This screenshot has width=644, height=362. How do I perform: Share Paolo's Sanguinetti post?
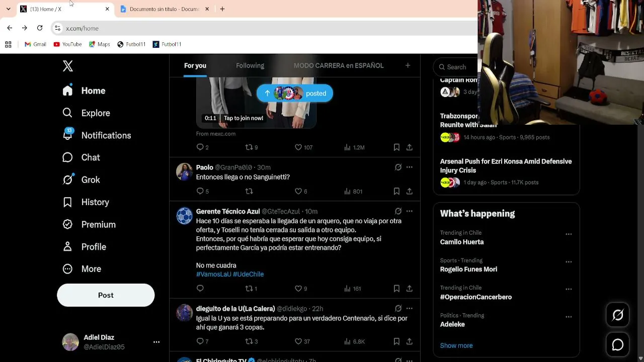[x=410, y=191]
